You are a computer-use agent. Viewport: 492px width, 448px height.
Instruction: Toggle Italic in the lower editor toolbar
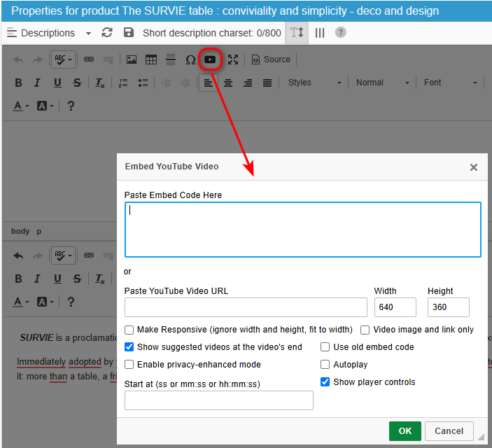(37, 279)
